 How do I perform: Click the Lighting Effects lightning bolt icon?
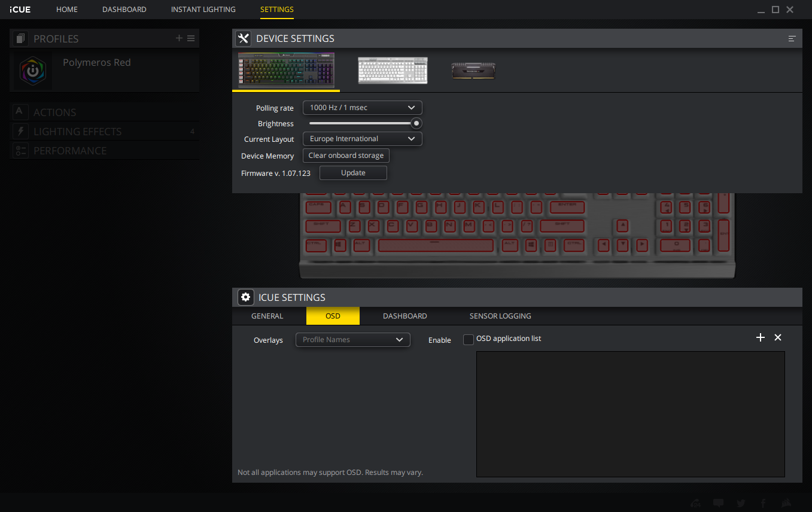pyautogui.click(x=20, y=131)
